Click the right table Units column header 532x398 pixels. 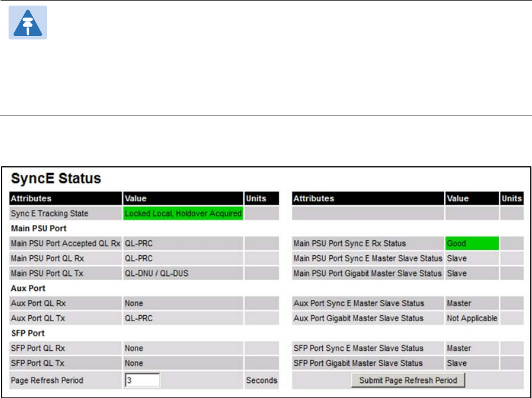tap(512, 198)
